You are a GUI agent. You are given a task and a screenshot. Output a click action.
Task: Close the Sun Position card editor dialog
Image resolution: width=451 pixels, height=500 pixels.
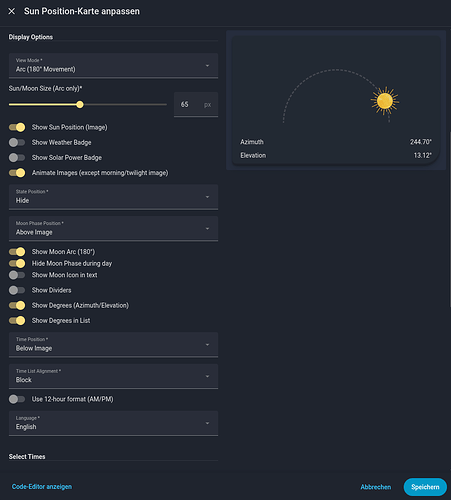pyautogui.click(x=12, y=11)
